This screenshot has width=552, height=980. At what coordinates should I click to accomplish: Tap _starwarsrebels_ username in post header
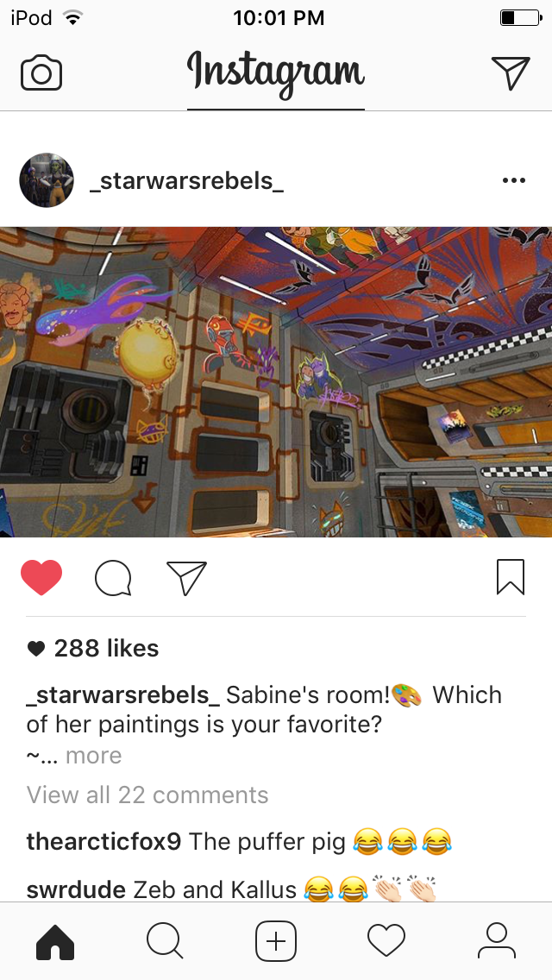tap(186, 180)
